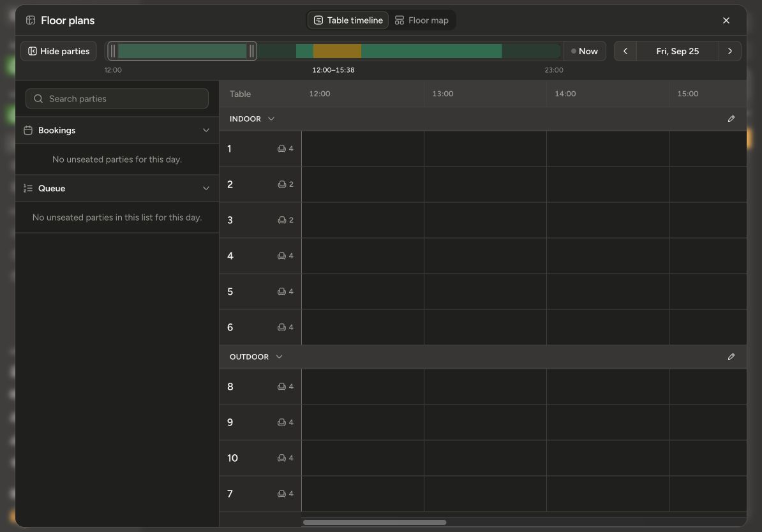Click the 15:00 column header

click(x=687, y=94)
